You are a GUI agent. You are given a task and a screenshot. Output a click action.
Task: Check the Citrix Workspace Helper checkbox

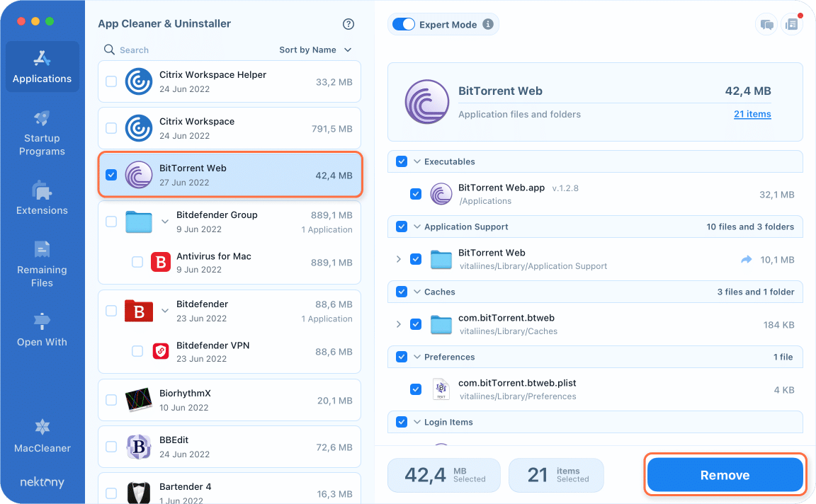(x=110, y=81)
